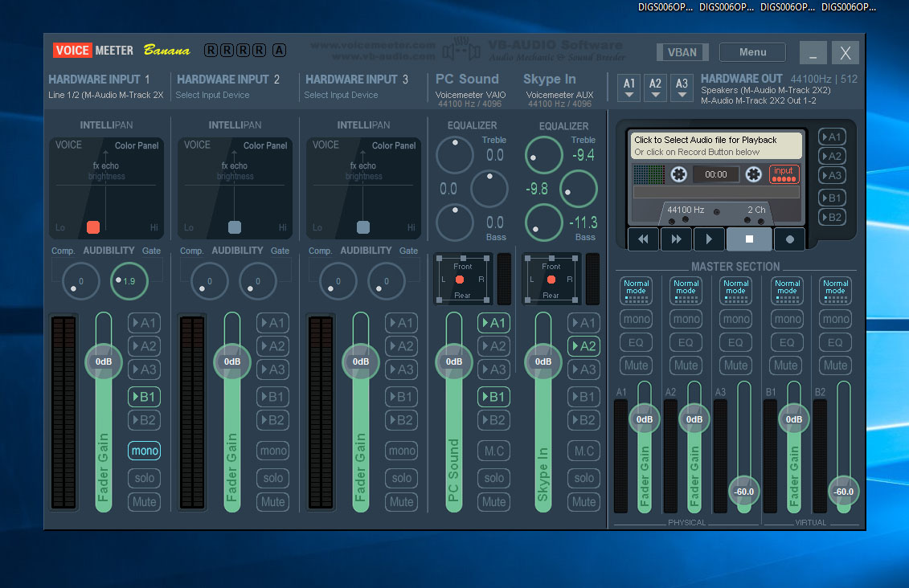
Task: Open the A3 hardware out device dropdown
Action: 682,88
